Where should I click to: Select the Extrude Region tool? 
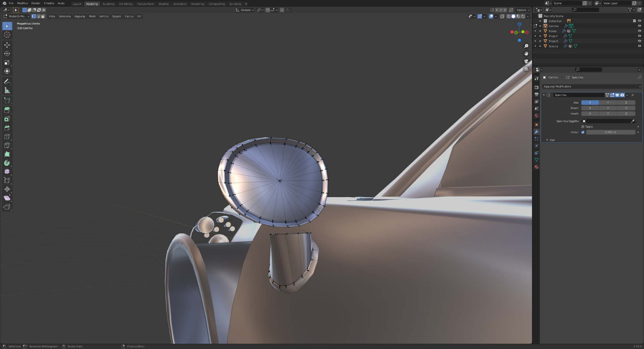pyautogui.click(x=7, y=110)
